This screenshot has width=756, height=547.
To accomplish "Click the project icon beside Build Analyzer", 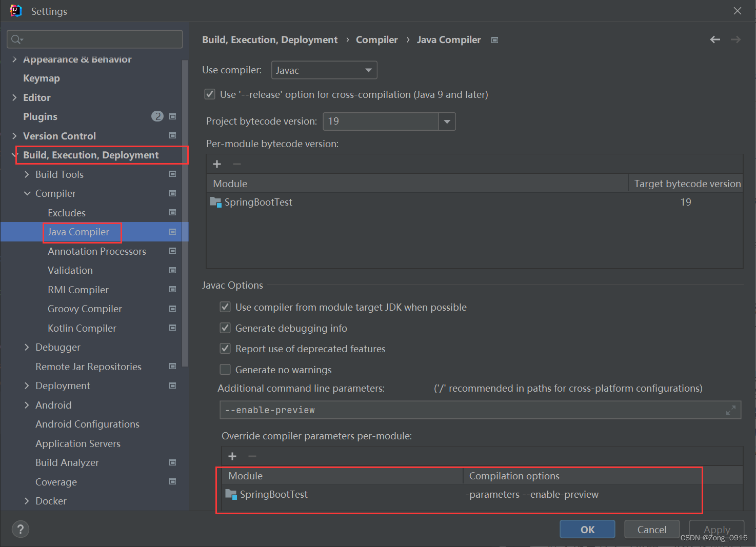I will click(173, 462).
